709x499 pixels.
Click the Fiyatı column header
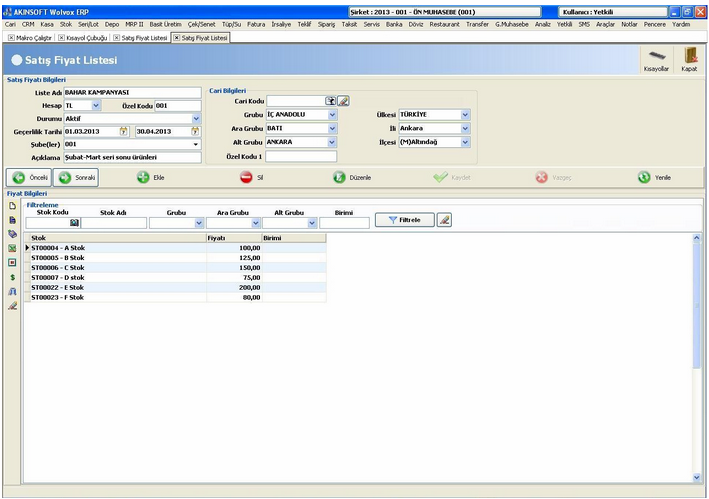coord(234,238)
